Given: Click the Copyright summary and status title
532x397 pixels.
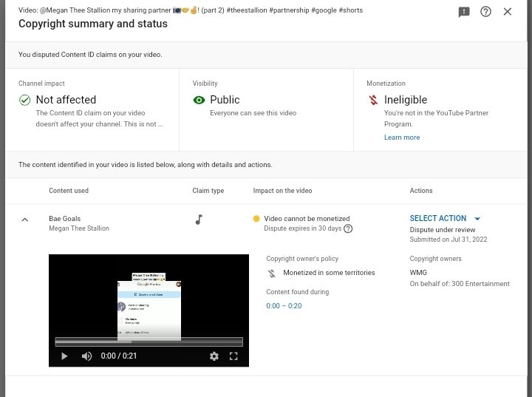Looking at the screenshot, I should coord(93,24).
